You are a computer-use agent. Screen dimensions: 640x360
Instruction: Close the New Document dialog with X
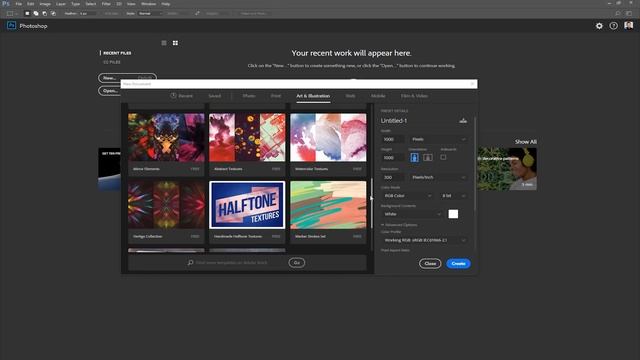(472, 84)
